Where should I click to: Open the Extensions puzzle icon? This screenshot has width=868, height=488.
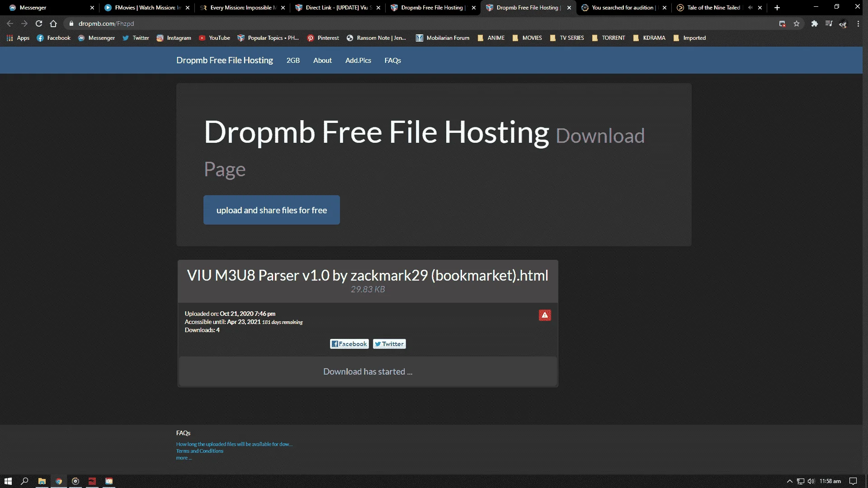click(814, 23)
